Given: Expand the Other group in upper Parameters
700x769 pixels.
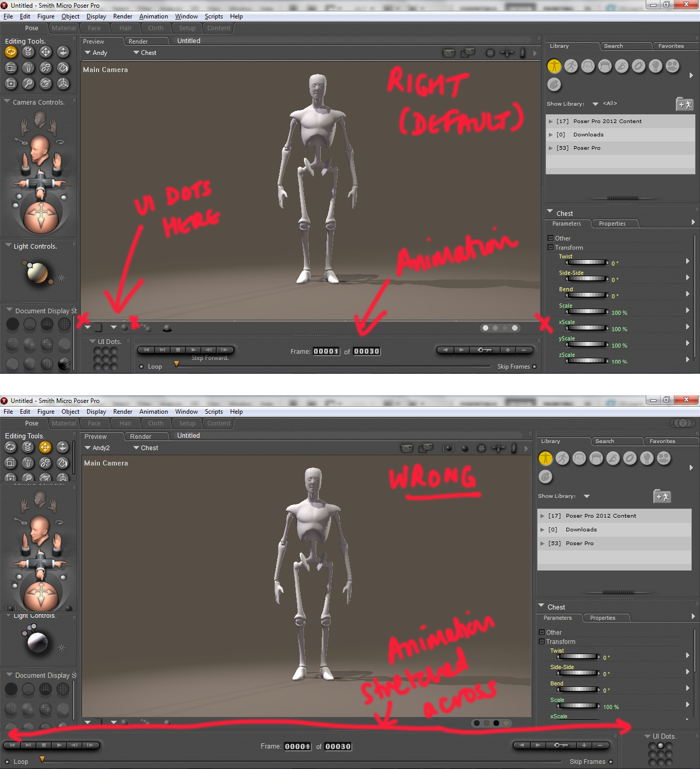Looking at the screenshot, I should 550,238.
